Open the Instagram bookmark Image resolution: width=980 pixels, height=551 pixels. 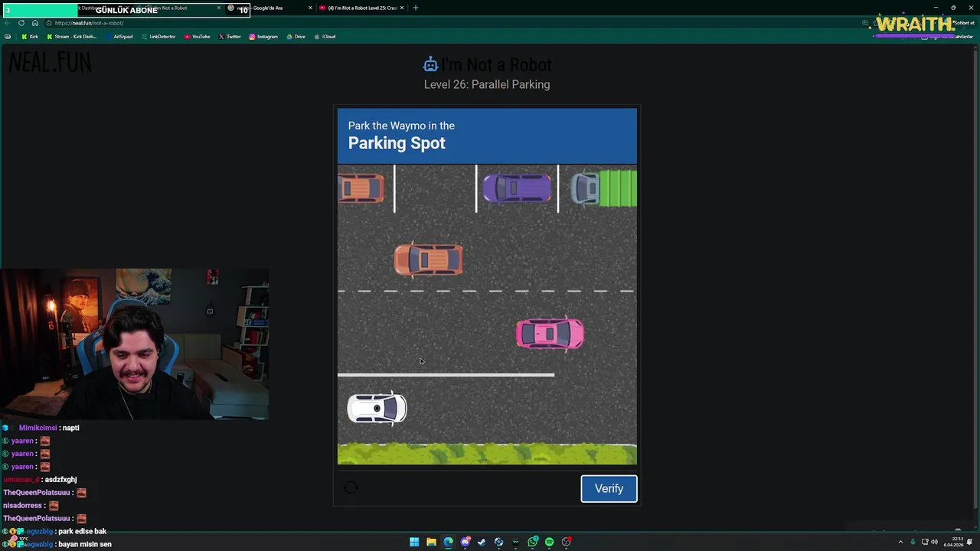263,37
